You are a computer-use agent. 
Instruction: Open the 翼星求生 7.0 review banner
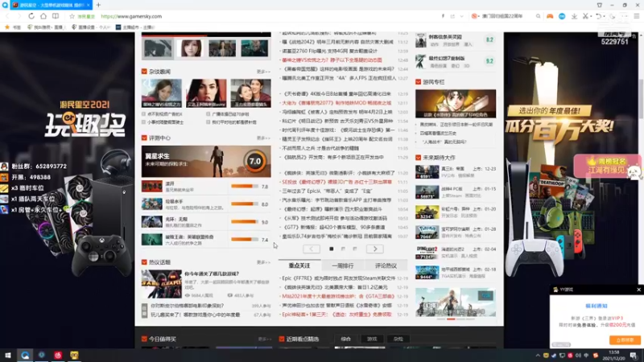click(x=206, y=162)
